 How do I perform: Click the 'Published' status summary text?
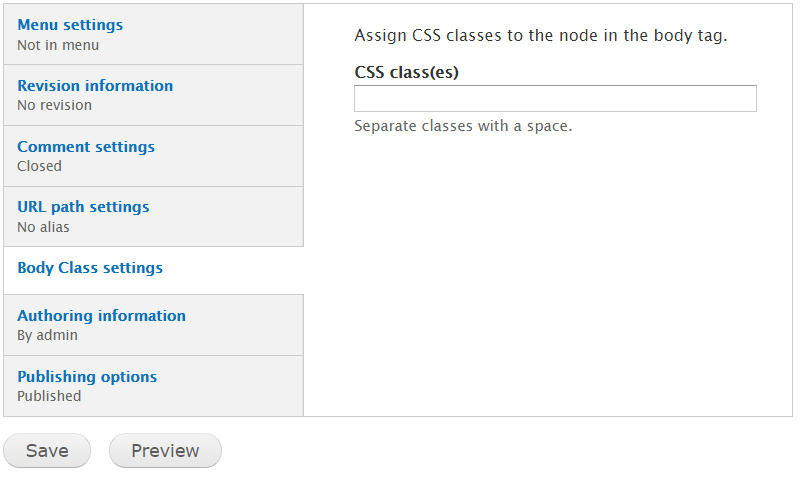pos(49,396)
